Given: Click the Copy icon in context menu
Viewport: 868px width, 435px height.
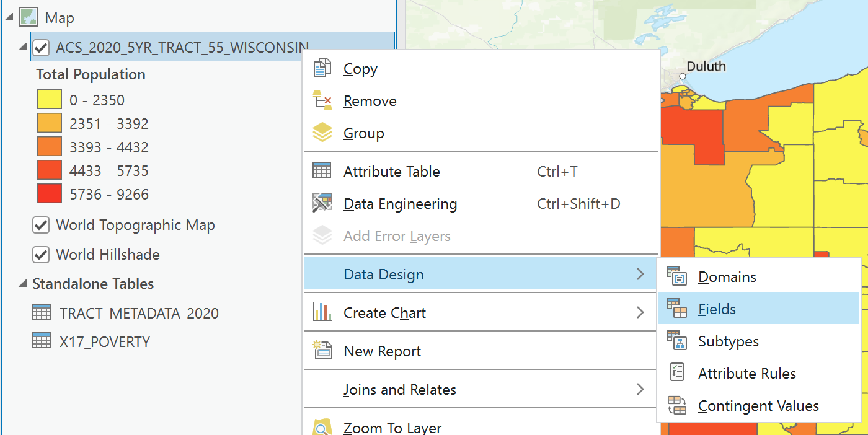Looking at the screenshot, I should 322,68.
